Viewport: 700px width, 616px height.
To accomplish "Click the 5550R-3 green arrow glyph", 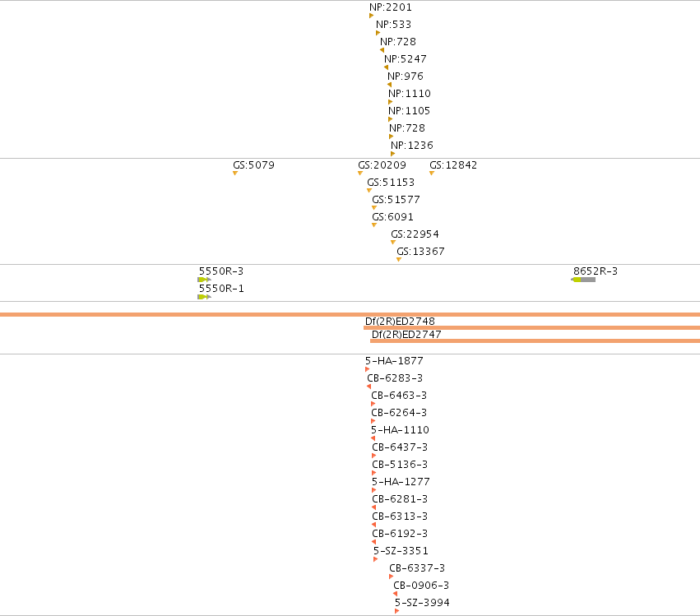I will point(205,280).
